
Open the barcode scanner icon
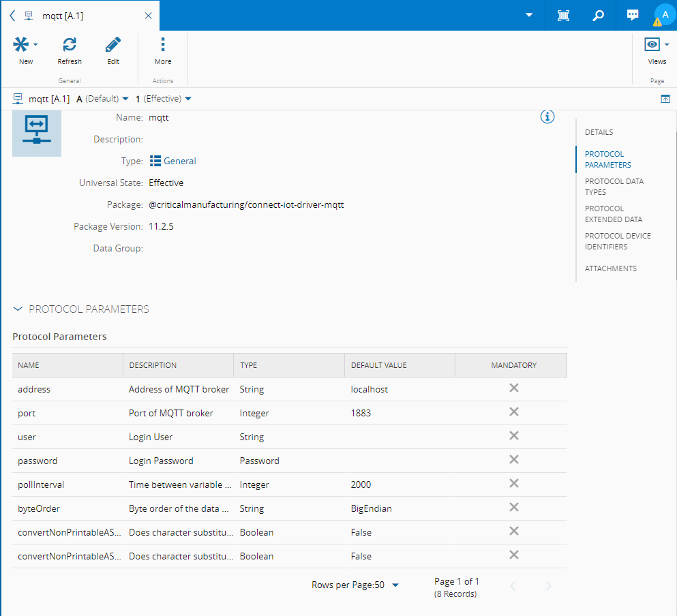tap(564, 15)
